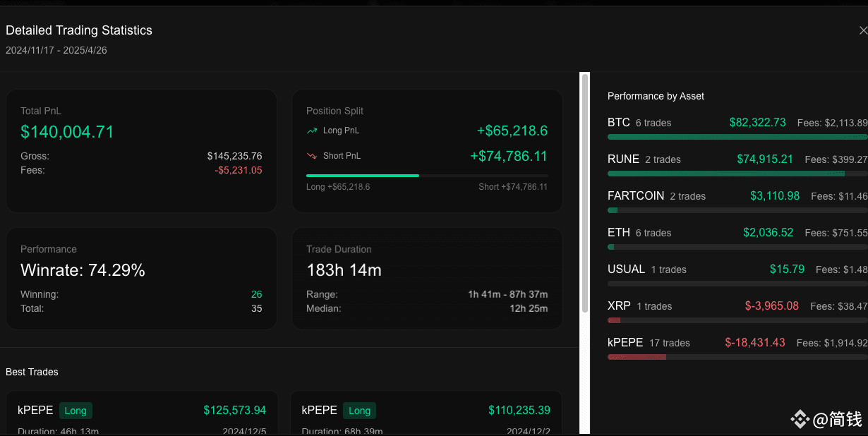Image resolution: width=868 pixels, height=436 pixels.
Task: Click the vertical scrollbar of statistics panel
Action: click(x=584, y=193)
